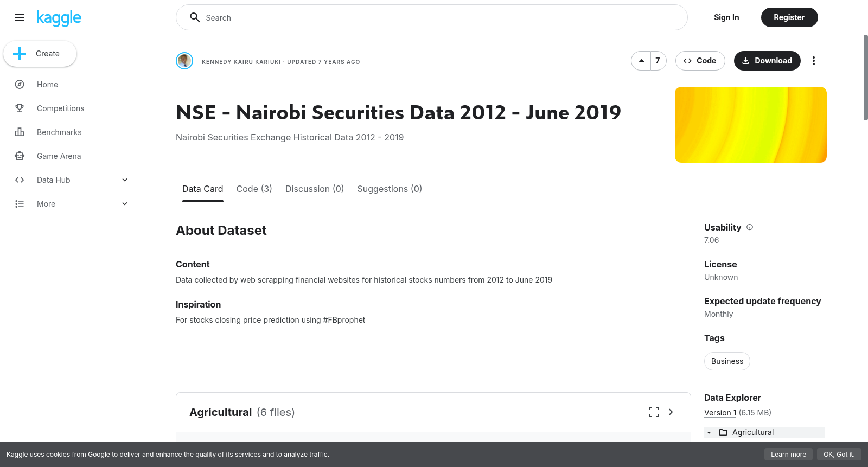Click the next chevron in the Agricultural panel

[x=671, y=412]
